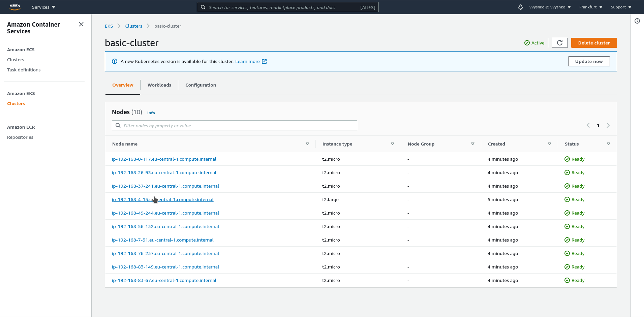Screen dimensions: 644x317
Task: Click the info icon in version banner
Action: [115, 61]
